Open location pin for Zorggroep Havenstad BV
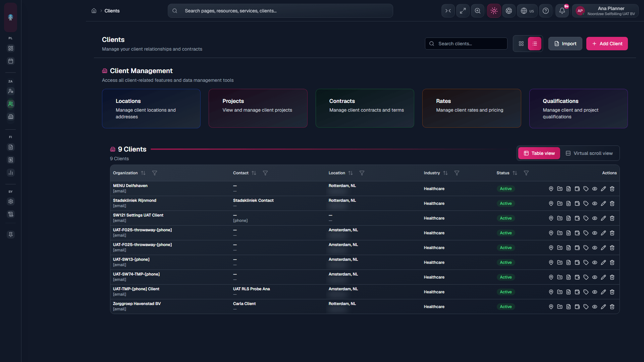The width and height of the screenshot is (644, 362). click(551, 307)
